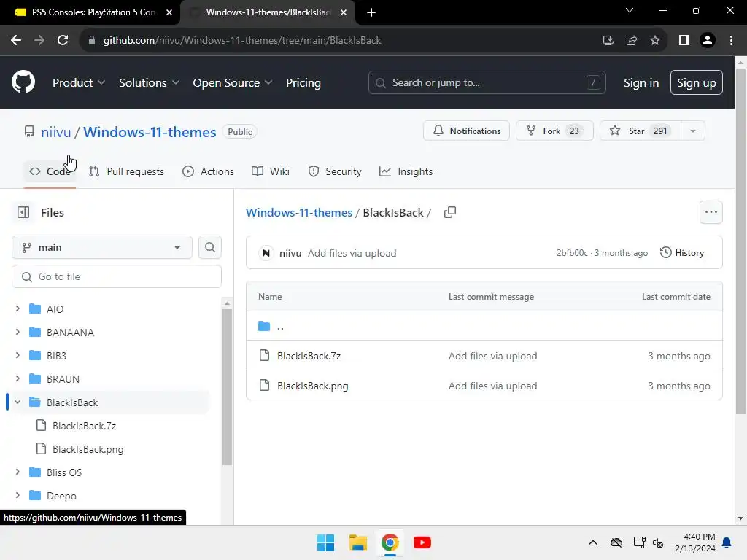The image size is (747, 560).
Task: Go back to the previous page
Action: point(16,41)
